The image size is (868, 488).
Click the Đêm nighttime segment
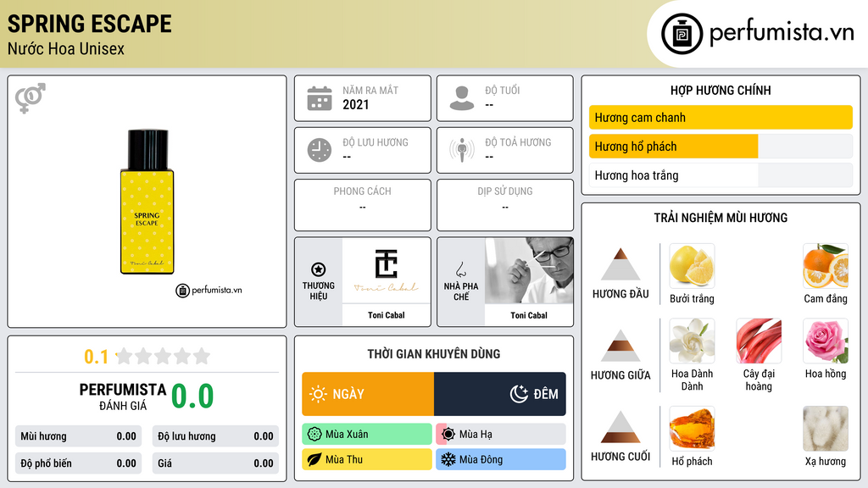[500, 394]
